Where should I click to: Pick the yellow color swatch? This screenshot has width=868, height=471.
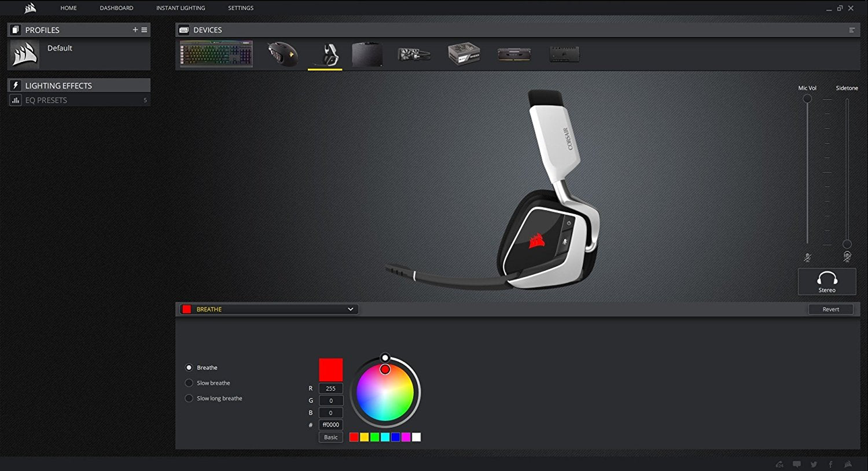[365, 437]
